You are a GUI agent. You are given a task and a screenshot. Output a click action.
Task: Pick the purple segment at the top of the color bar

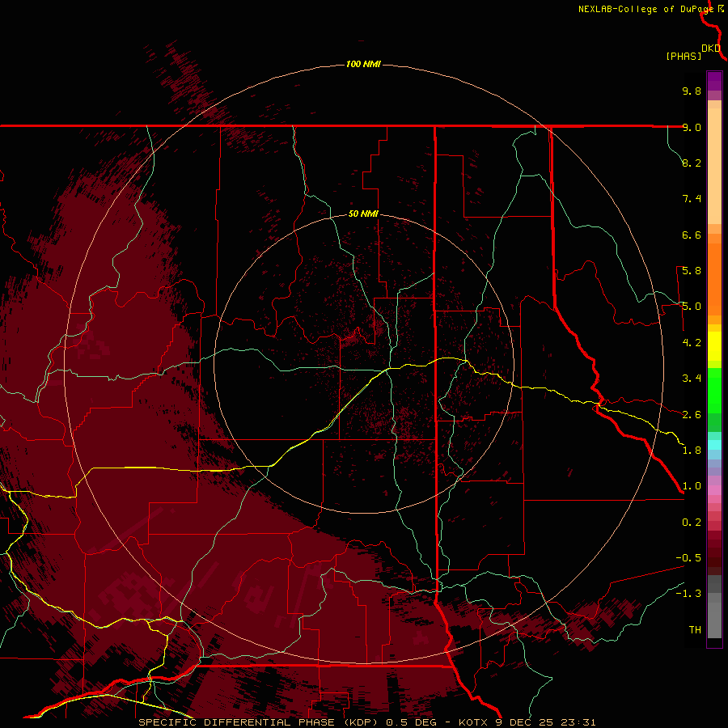click(x=714, y=81)
